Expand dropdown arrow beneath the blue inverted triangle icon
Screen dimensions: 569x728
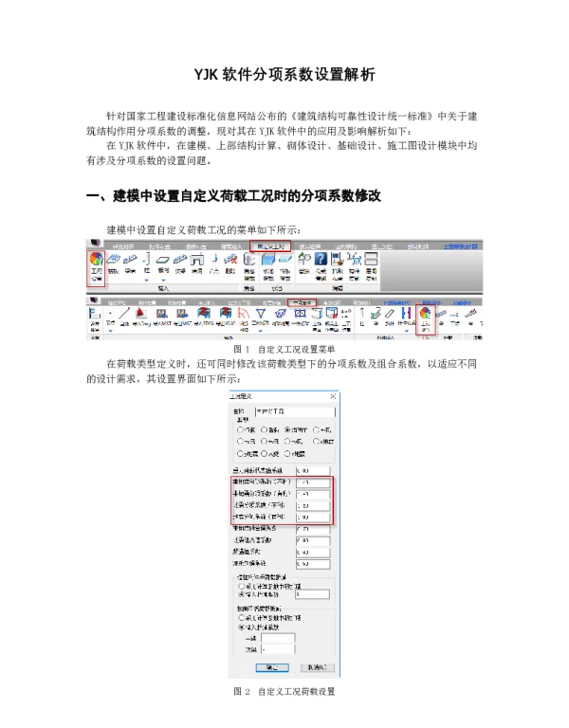coord(261,331)
